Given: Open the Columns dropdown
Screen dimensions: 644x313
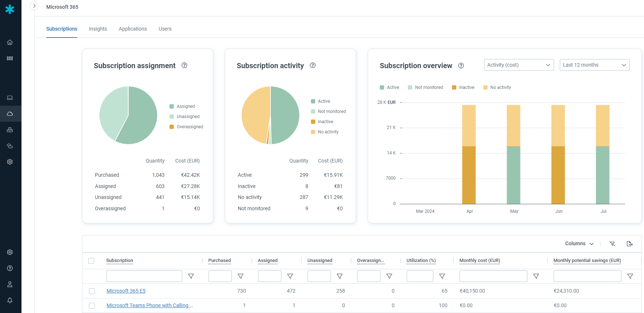Looking at the screenshot, I should click(579, 244).
